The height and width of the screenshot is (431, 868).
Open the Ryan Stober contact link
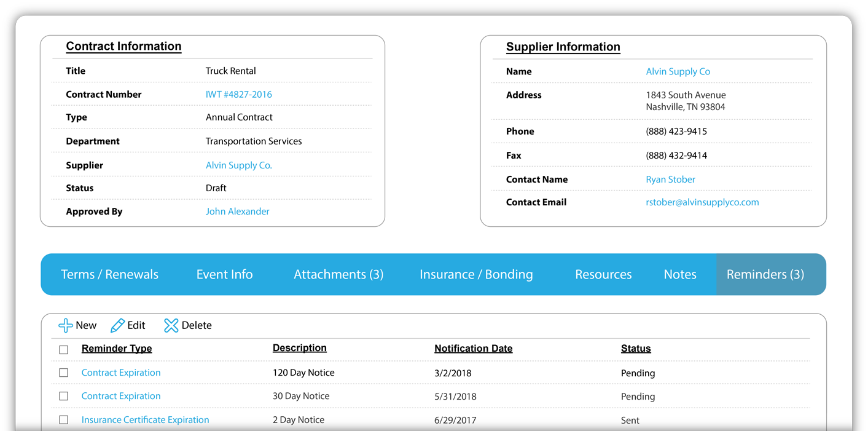670,180
